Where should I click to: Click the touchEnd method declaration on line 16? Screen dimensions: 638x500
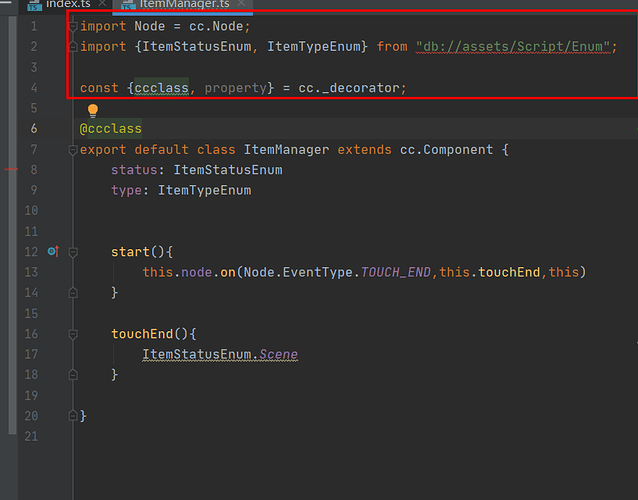pyautogui.click(x=142, y=334)
